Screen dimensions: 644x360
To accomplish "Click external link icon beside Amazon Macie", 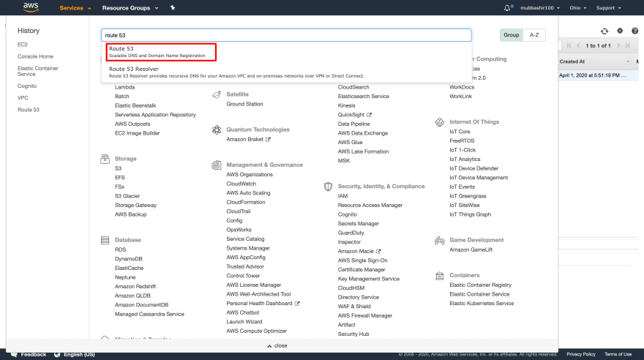I will pyautogui.click(x=378, y=251).
